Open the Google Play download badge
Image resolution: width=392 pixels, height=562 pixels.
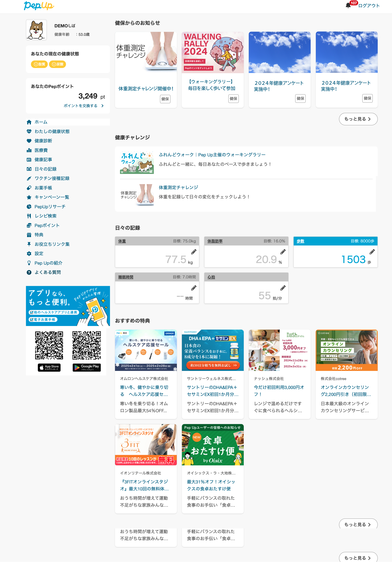click(87, 367)
